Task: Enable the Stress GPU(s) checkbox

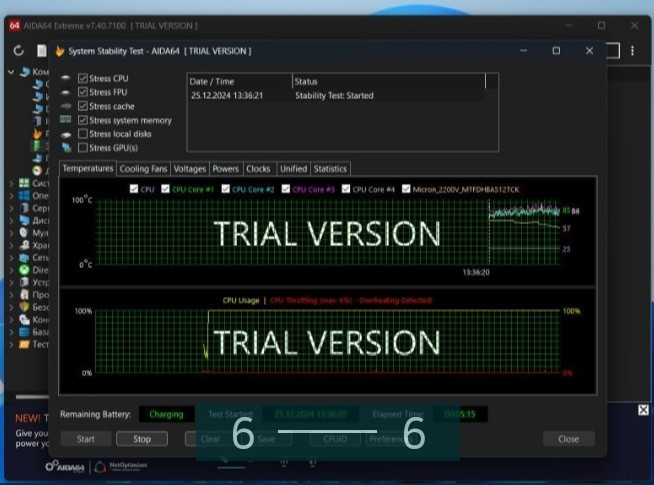Action: click(83, 148)
